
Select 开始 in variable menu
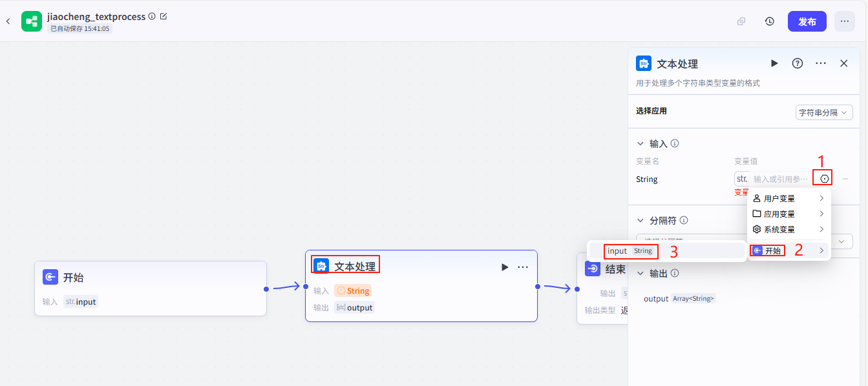click(x=789, y=250)
